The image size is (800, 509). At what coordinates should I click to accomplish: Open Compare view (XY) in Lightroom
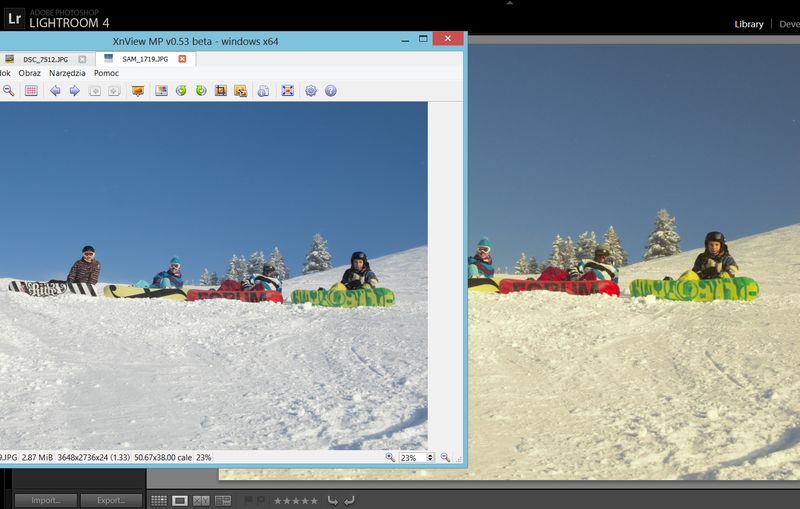tap(201, 500)
